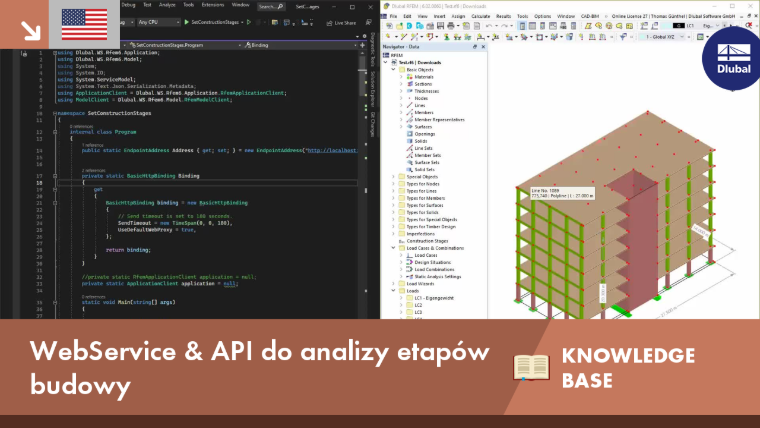This screenshot has width=760, height=428.
Task: Collapse the static void Main block
Action: [55, 302]
